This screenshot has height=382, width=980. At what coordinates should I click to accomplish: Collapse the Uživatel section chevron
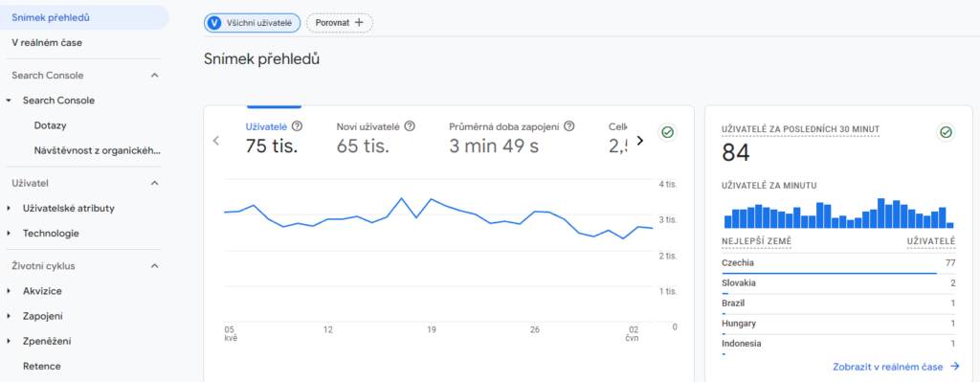click(x=155, y=183)
